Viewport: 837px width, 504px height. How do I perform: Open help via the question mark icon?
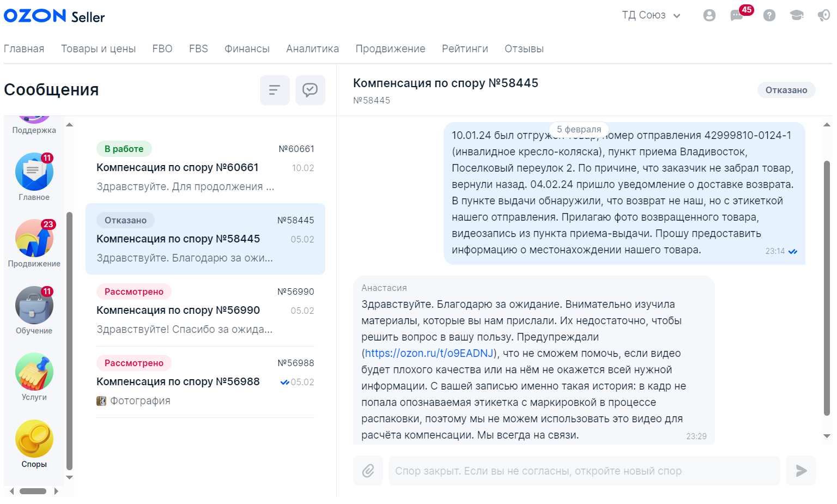pyautogui.click(x=769, y=15)
